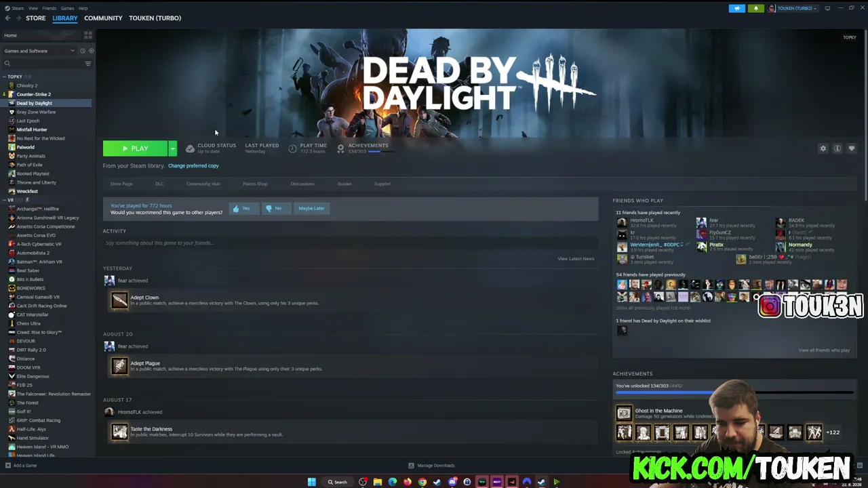
Task: Enter Big Picture mode via monitor icon
Action: point(827,8)
